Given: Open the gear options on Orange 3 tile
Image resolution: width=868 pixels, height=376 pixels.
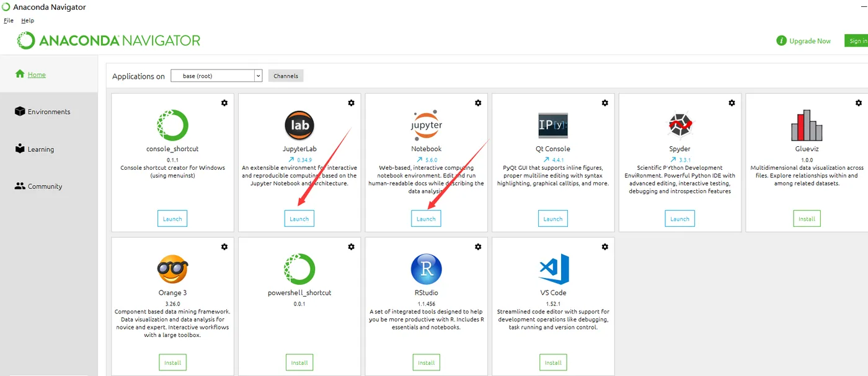Looking at the screenshot, I should pyautogui.click(x=224, y=247).
